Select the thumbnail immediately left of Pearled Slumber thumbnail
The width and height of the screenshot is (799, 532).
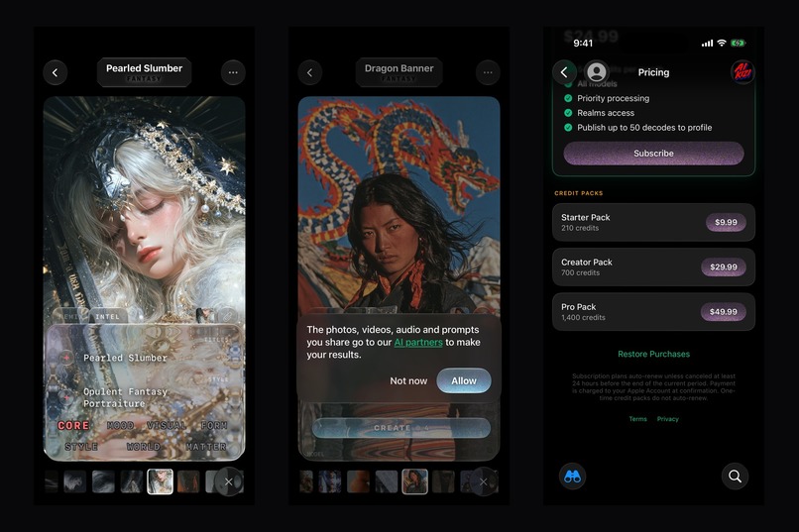coord(132,481)
